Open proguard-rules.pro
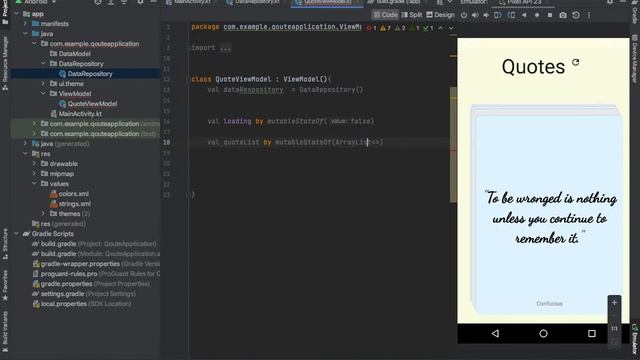 click(x=96, y=274)
